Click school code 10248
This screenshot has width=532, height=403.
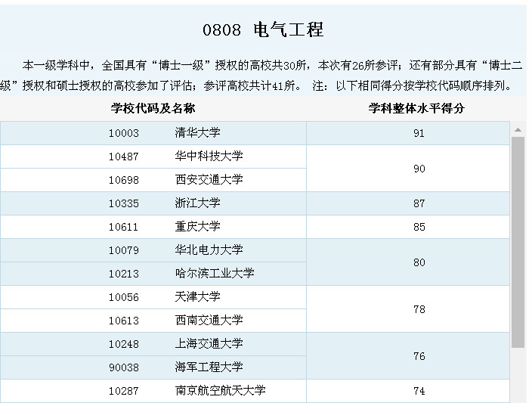pos(123,344)
